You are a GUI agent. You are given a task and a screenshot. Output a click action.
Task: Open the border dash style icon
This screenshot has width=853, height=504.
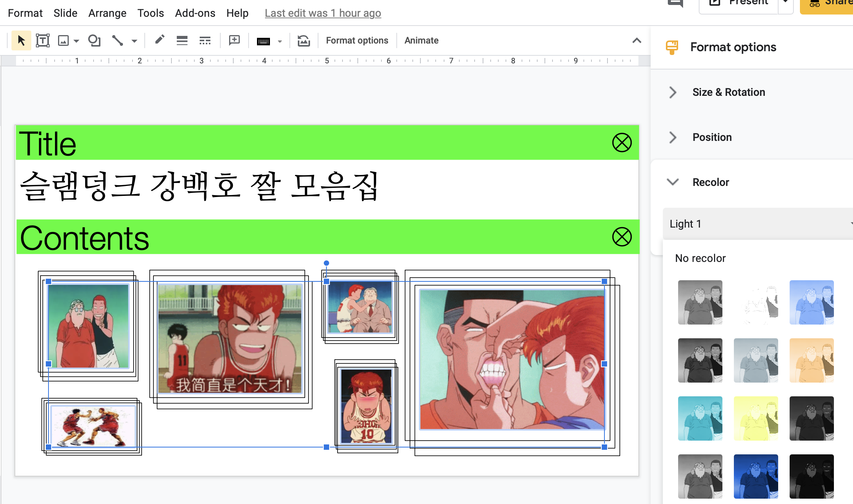point(205,40)
